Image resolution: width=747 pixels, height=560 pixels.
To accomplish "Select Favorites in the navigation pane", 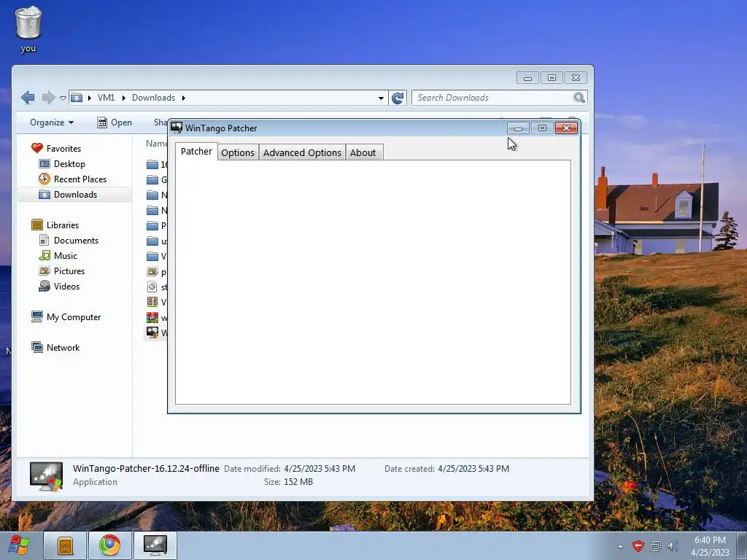I will [64, 149].
